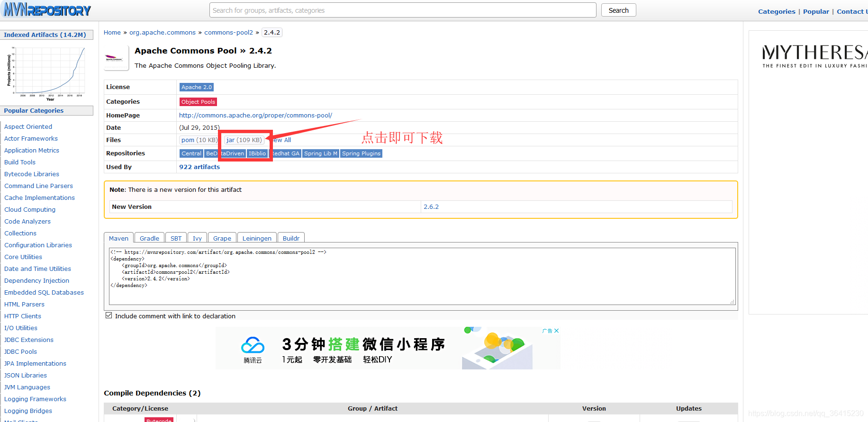This screenshot has height=422, width=868.
Task: Open JDBC Extensions category
Action: click(x=29, y=340)
